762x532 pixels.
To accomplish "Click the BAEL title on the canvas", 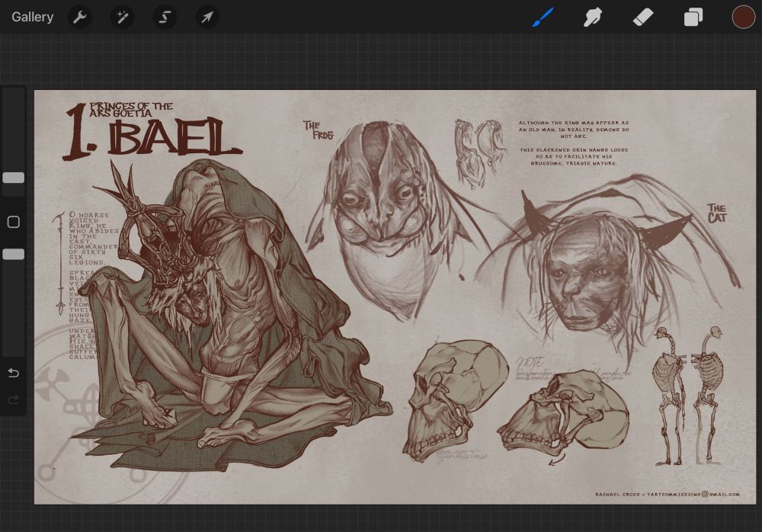I will [x=175, y=137].
